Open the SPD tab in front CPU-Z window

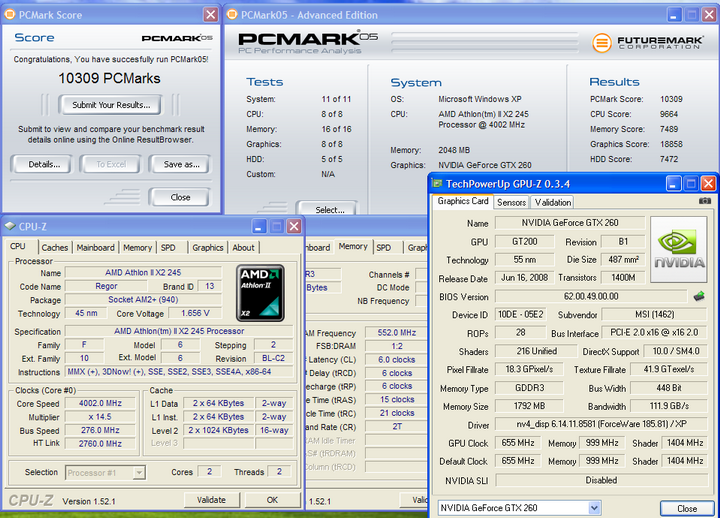pos(168,248)
